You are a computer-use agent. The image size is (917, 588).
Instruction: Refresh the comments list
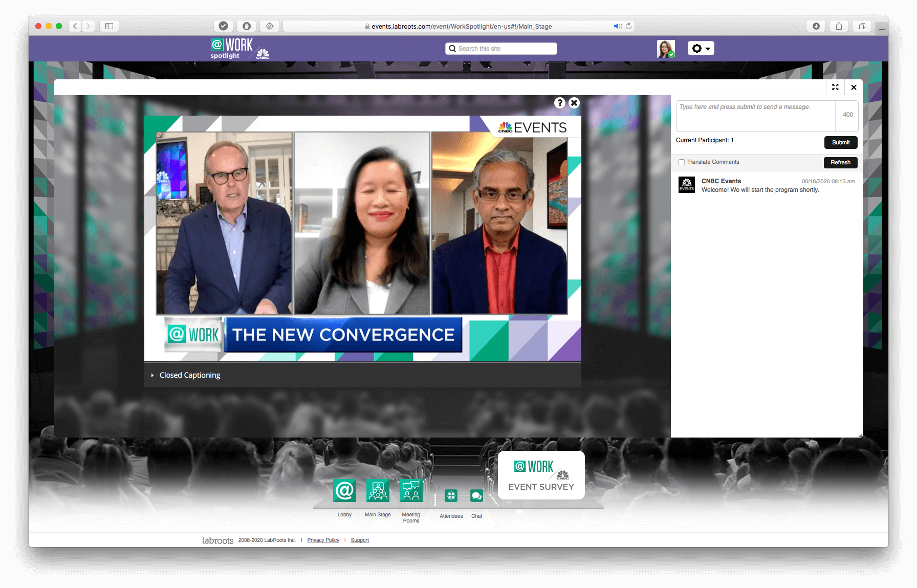coord(841,162)
